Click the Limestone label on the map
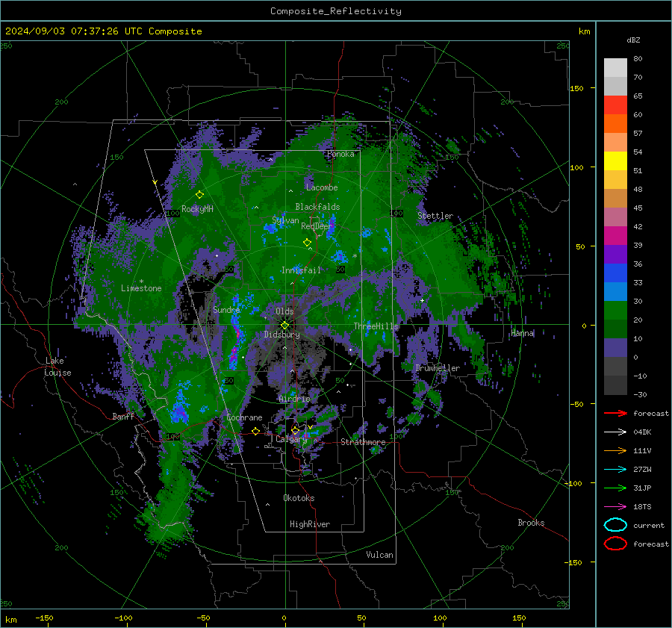 [141, 288]
